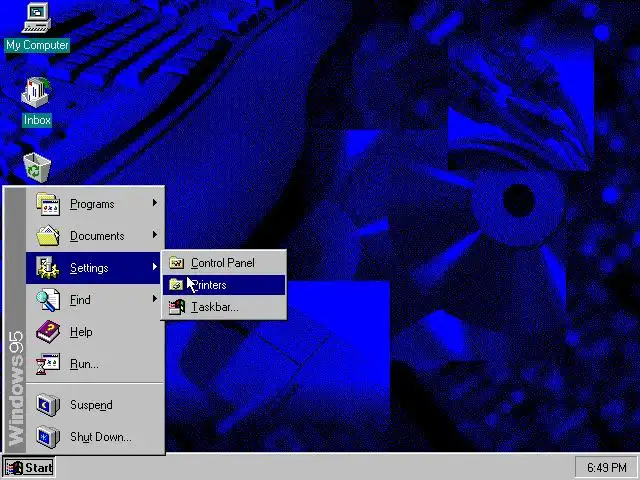
Task: Click the Documents folder icon in Start menu
Action: click(x=48, y=236)
